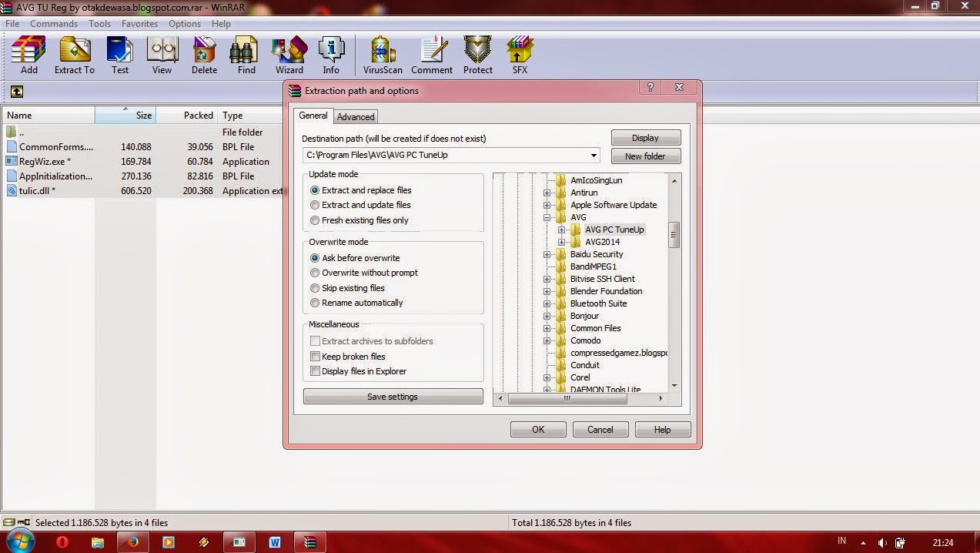The image size is (980, 553).
Task: Enable Display files in Explorer checkbox
Action: point(315,371)
